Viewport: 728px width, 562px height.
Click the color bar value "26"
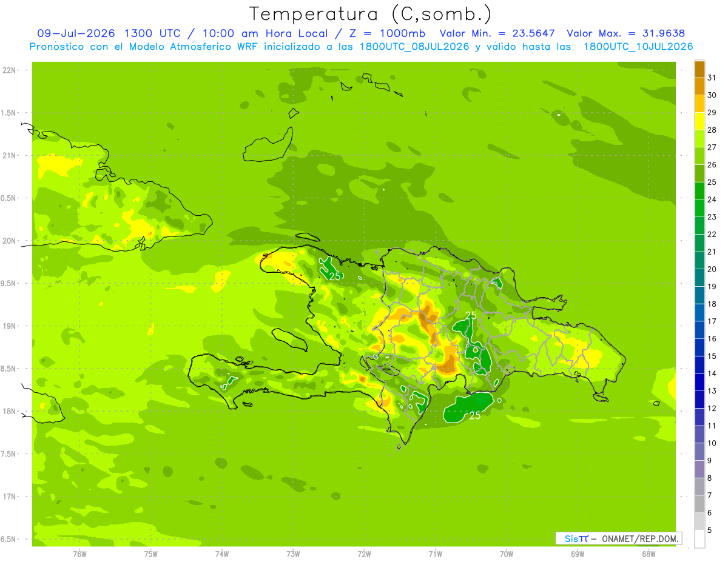712,164
